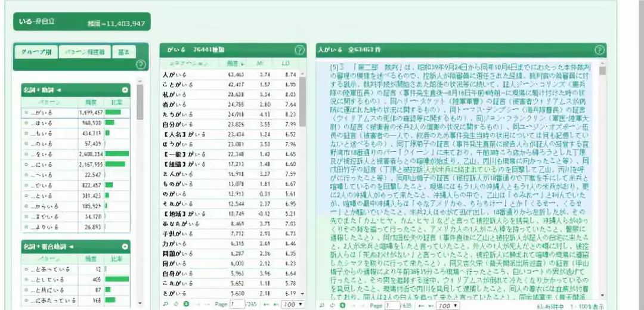Select the …までいる pattern row
Image resolution: width=644 pixels, height=310 pixels.
pos(76,217)
